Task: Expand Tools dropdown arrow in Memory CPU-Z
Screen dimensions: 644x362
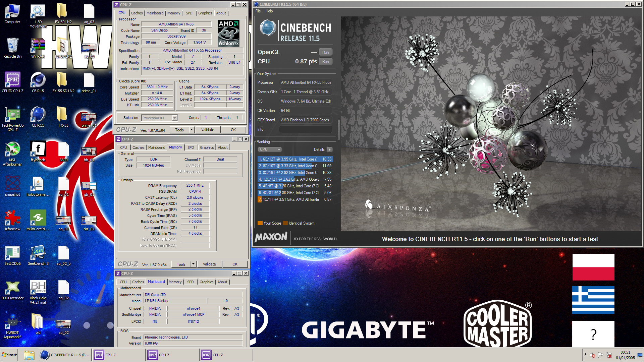Action: click(x=193, y=264)
